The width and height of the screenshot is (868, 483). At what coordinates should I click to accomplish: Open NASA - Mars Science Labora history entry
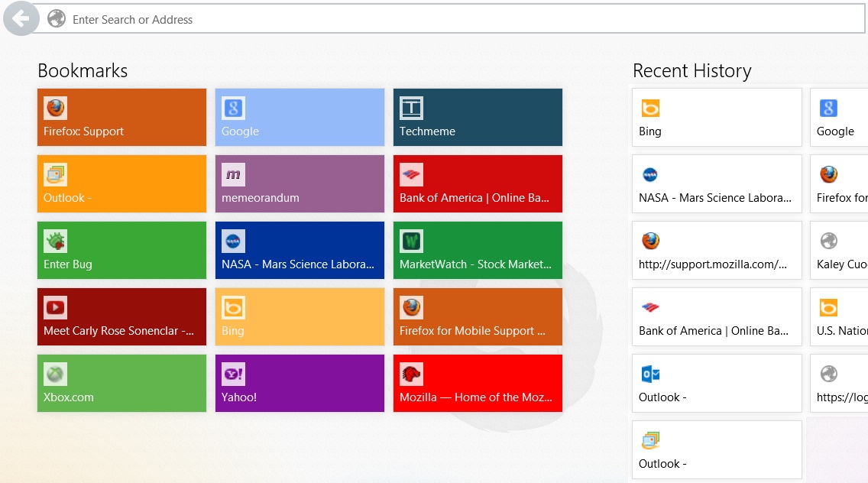[717, 183]
